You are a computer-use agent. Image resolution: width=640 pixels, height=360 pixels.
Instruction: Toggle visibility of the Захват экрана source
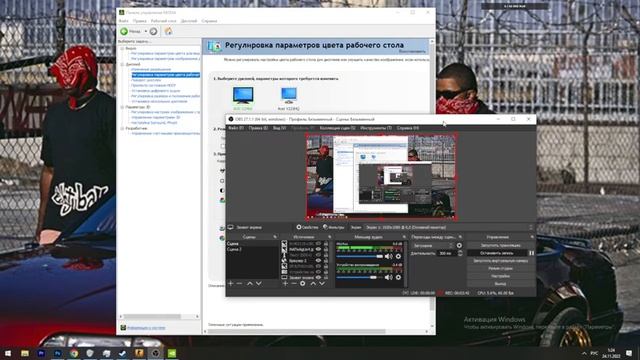click(x=318, y=278)
